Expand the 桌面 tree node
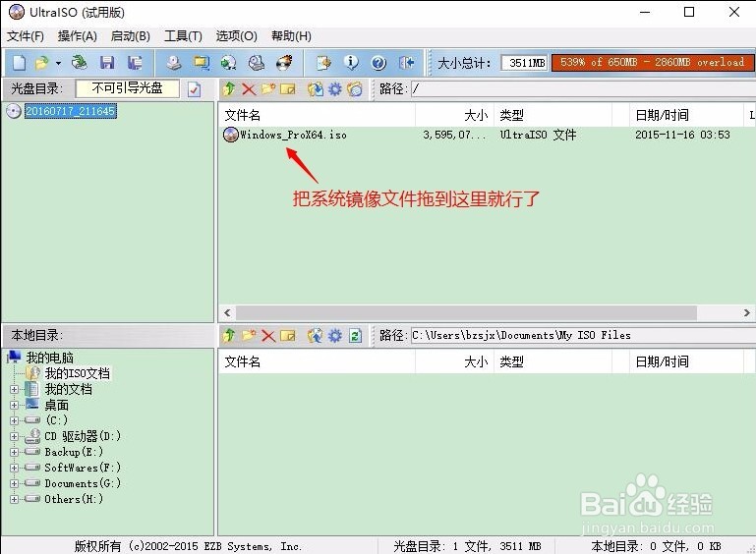The width and height of the screenshot is (756, 554). (x=15, y=405)
